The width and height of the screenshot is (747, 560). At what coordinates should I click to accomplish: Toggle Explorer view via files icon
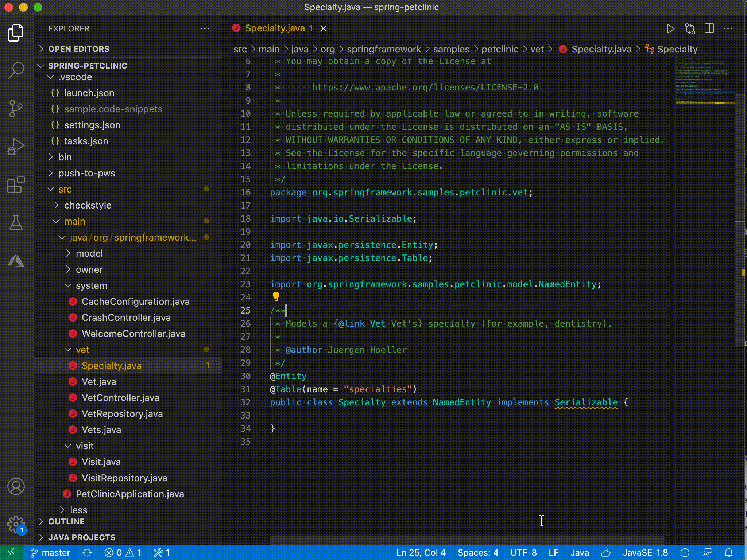coord(16,33)
